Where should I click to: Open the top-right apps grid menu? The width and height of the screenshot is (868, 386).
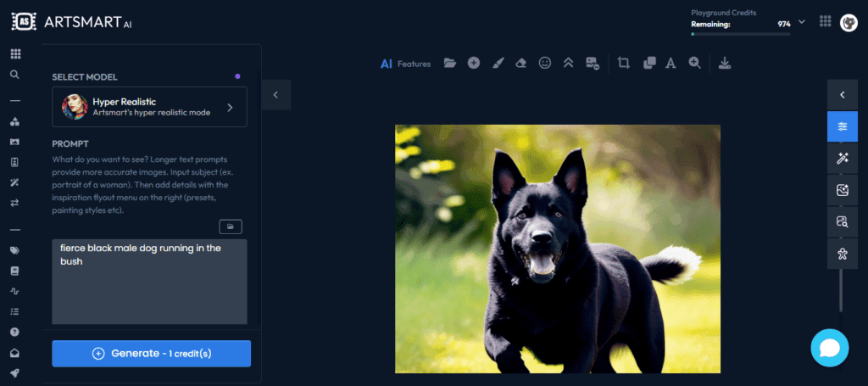[825, 21]
